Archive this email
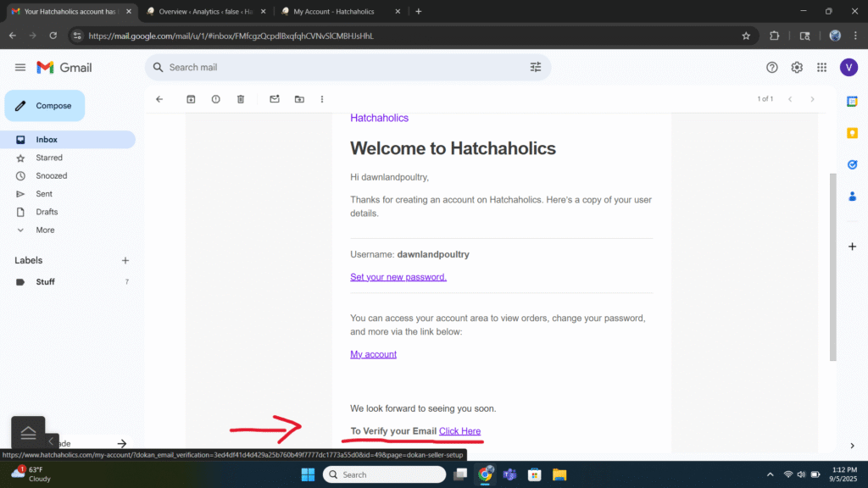868x488 pixels. [x=191, y=99]
